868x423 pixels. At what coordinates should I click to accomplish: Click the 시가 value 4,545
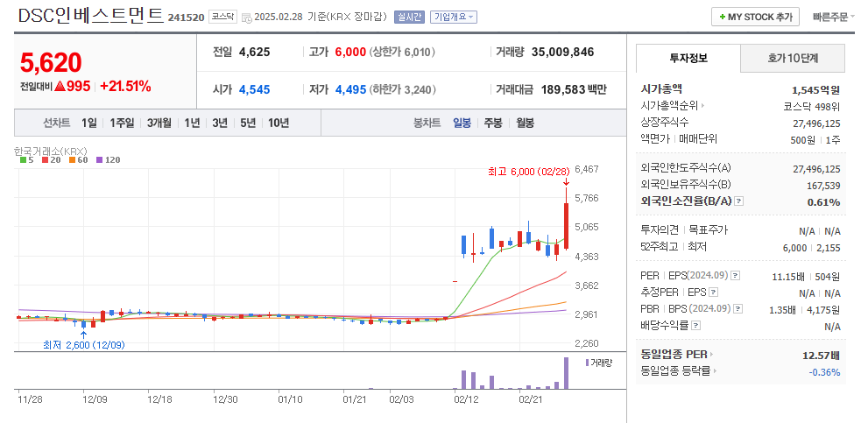pos(254,89)
